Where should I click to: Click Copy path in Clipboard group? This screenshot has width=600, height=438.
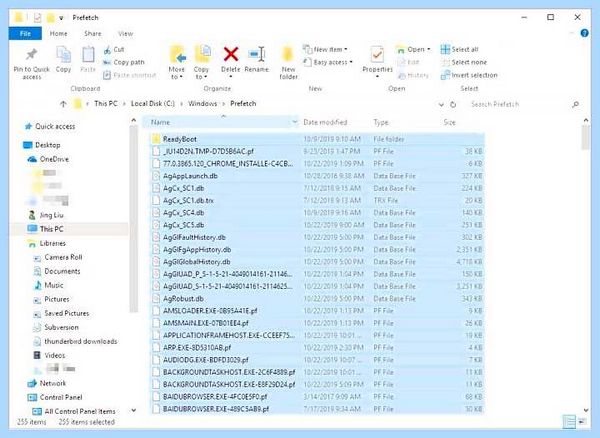tap(124, 62)
